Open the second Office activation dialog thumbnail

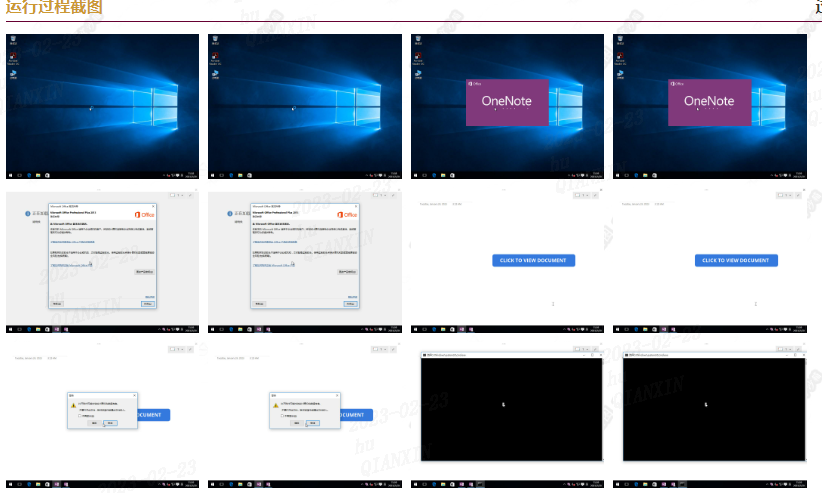point(305,261)
